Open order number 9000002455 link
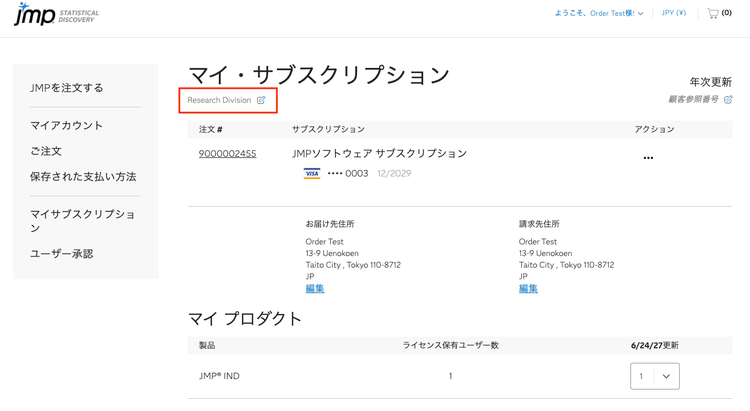Image resolution: width=750 pixels, height=411 pixels. point(227,154)
